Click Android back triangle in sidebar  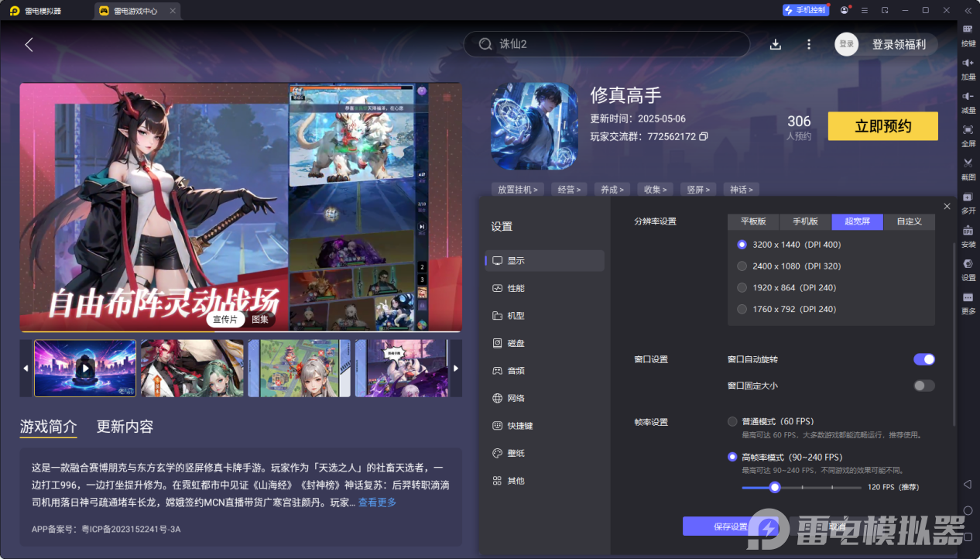click(x=968, y=485)
